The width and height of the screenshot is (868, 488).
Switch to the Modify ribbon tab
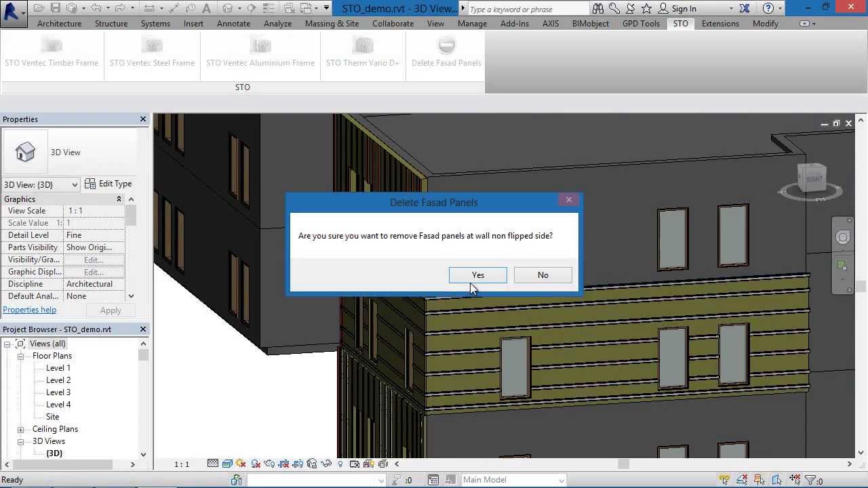[766, 24]
